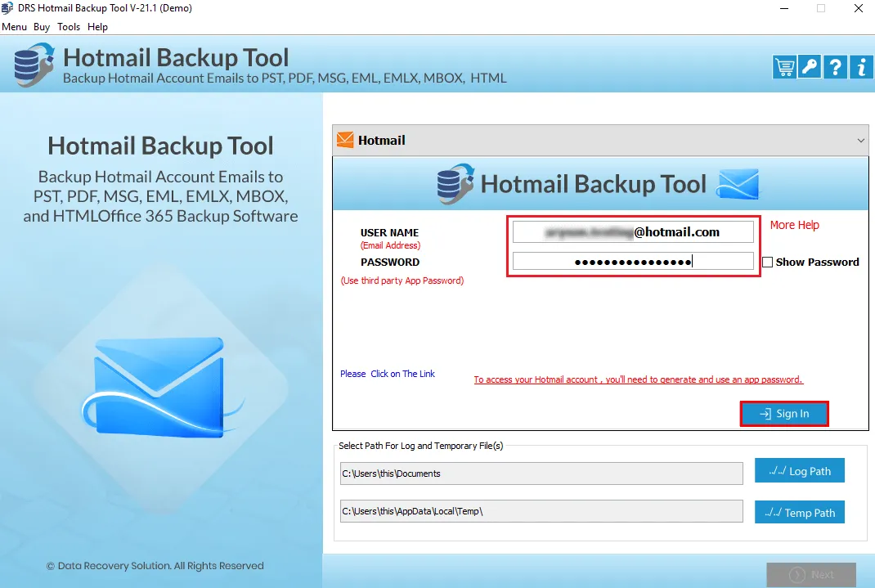Screen dimensions: 875x588
Task: Open the shopping cart buy icon
Action: click(x=784, y=67)
